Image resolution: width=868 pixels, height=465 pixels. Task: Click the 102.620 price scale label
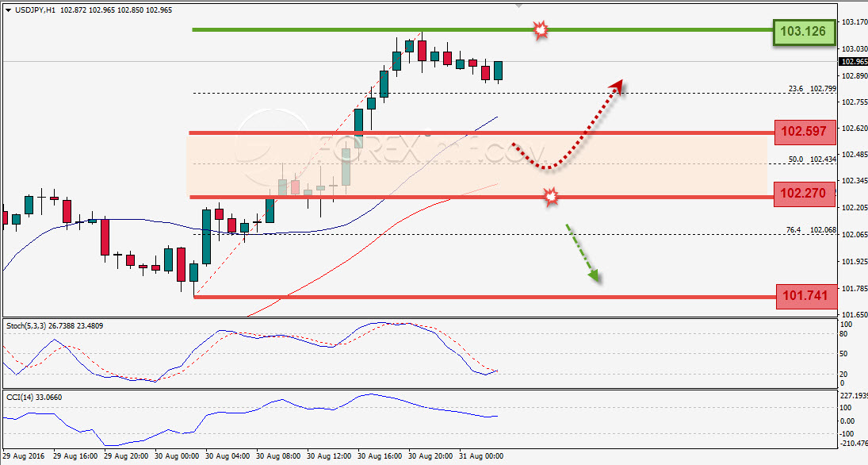pos(855,128)
